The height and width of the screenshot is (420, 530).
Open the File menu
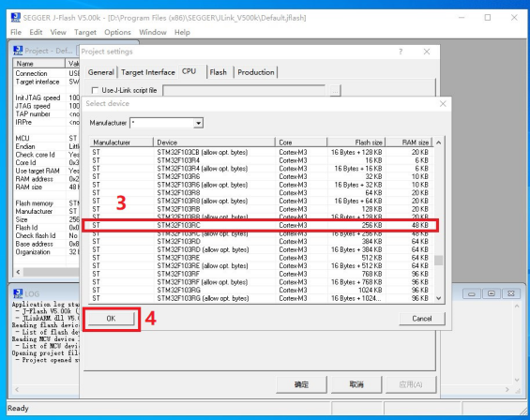(16, 32)
